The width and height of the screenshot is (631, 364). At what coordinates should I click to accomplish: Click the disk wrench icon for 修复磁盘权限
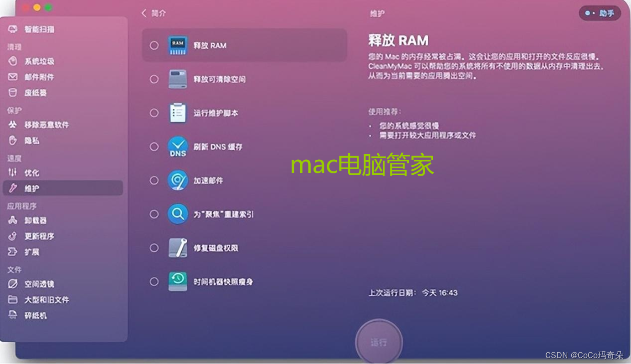(178, 248)
